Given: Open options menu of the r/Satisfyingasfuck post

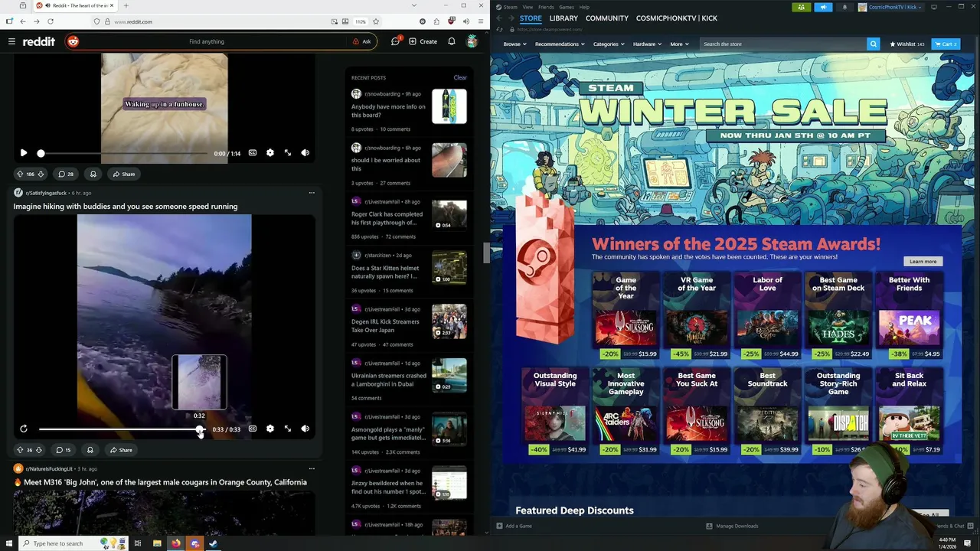Looking at the screenshot, I should [x=312, y=193].
